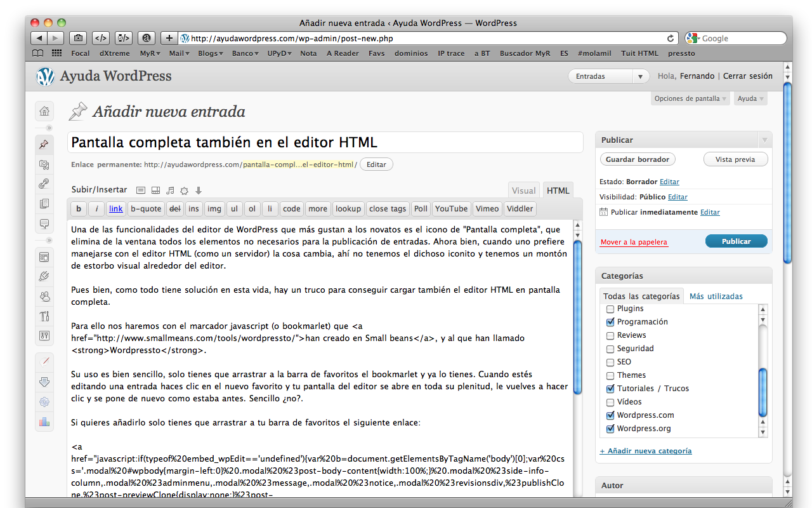
Task: Collapse the Publicar box with its arrow
Action: click(764, 140)
